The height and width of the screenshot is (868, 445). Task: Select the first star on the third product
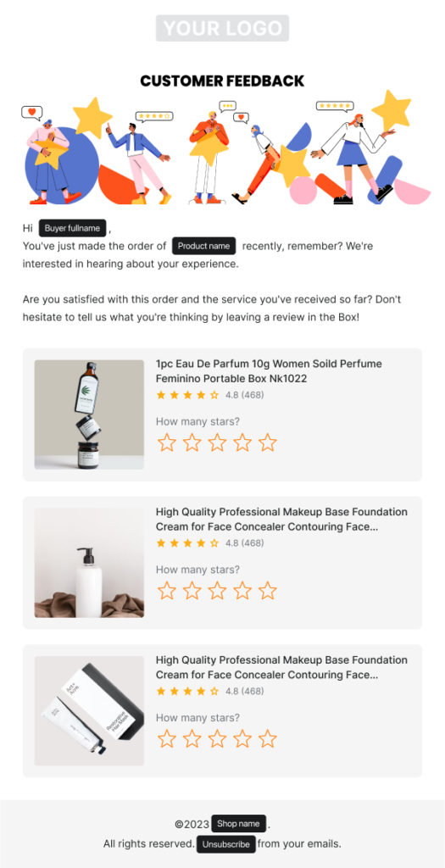(167, 739)
